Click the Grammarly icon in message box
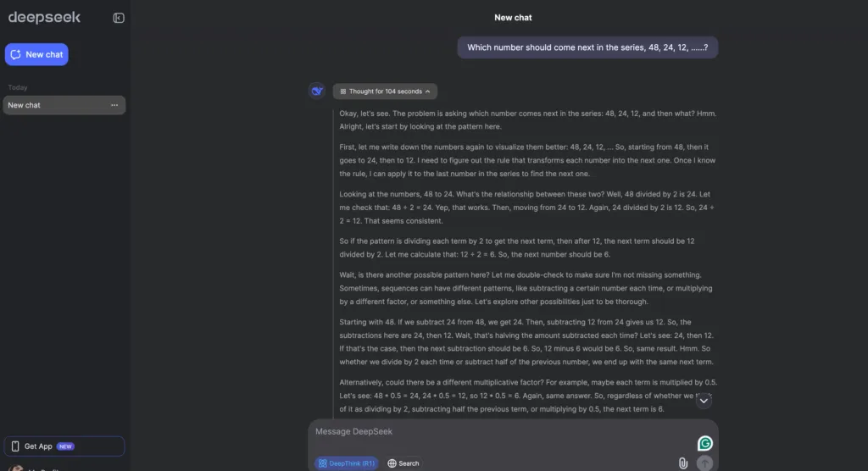This screenshot has height=471, width=868. (x=704, y=443)
